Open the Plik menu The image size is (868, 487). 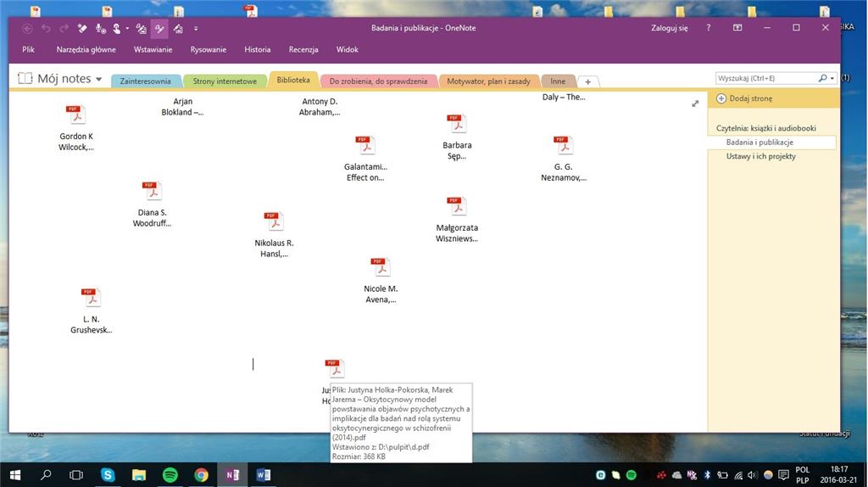(28, 49)
